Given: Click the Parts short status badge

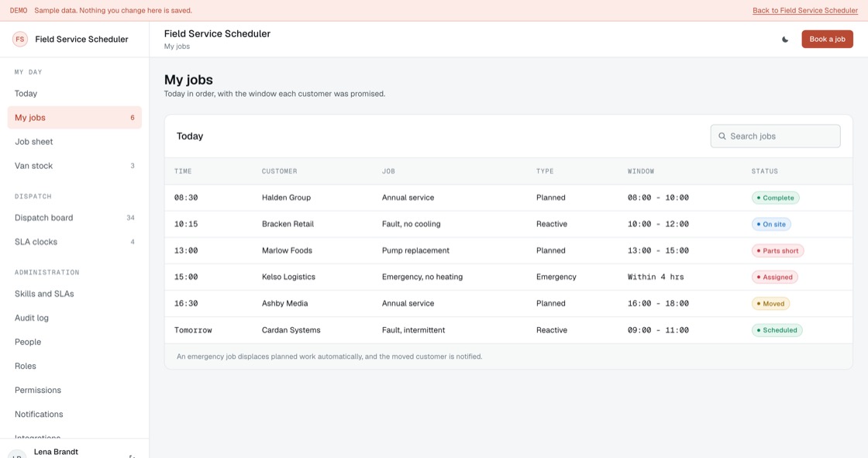Looking at the screenshot, I should pyautogui.click(x=777, y=251).
